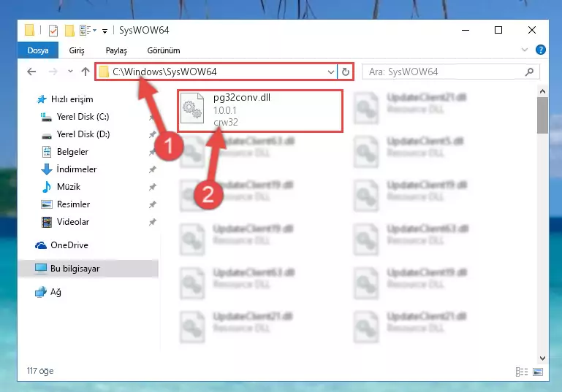Click the Properties checkmark icon in title bar

(53, 31)
